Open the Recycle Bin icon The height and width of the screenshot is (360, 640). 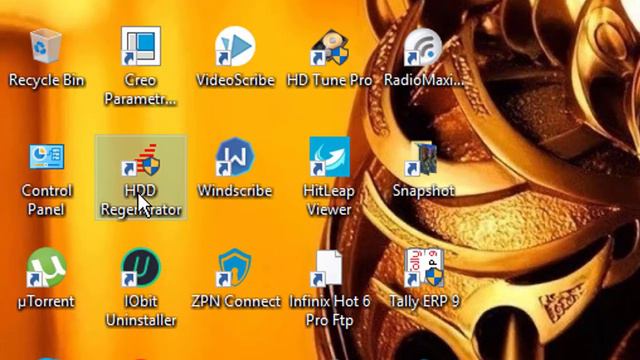pyautogui.click(x=46, y=46)
